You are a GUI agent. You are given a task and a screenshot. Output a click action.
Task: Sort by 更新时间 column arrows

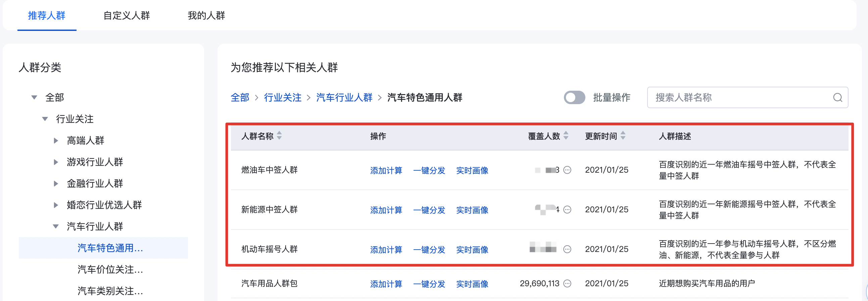coord(623,136)
